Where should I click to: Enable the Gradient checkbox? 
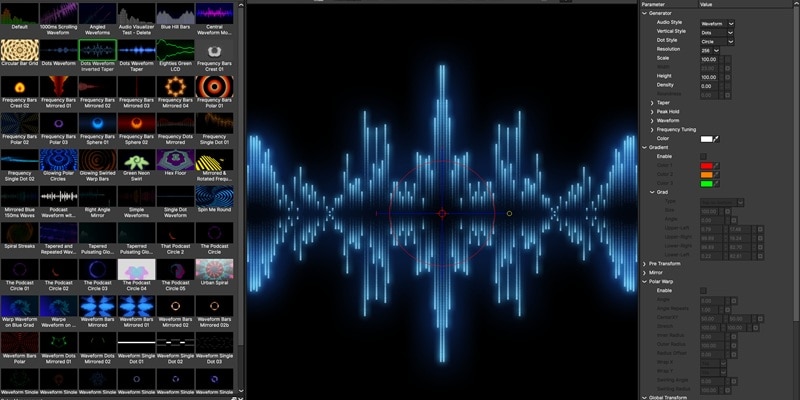704,157
